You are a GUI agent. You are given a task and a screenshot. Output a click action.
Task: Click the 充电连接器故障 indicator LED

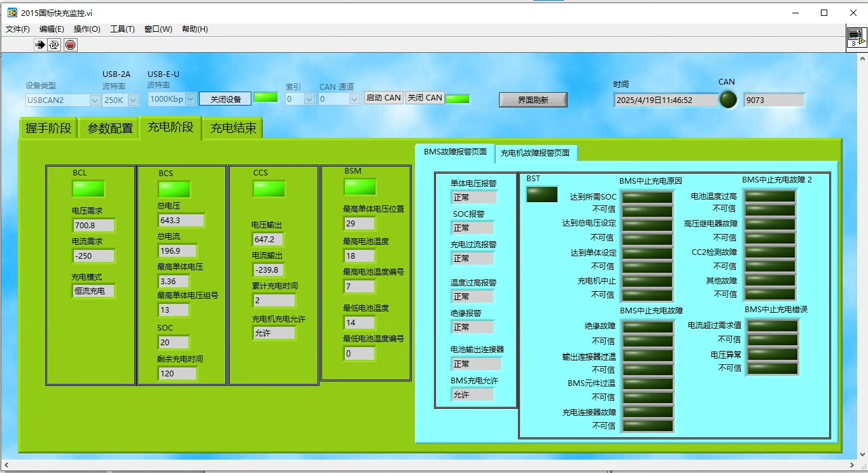pos(647,412)
